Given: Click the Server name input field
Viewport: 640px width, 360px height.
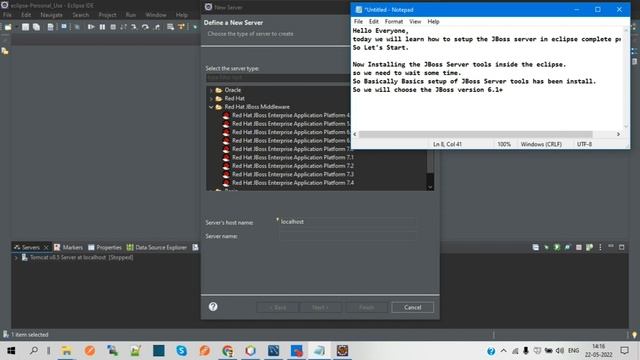Looking at the screenshot, I should click(x=348, y=236).
